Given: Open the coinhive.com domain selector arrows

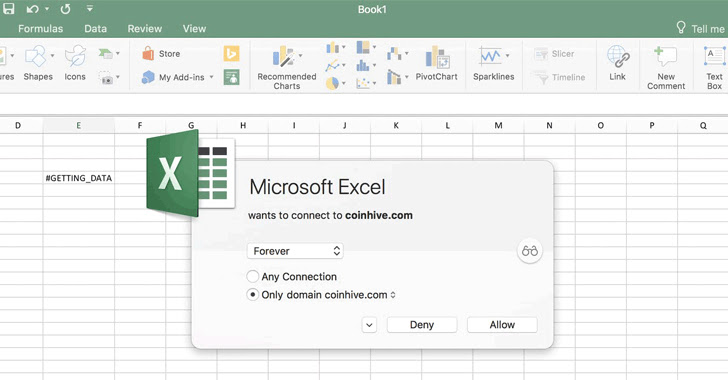Looking at the screenshot, I should (x=393, y=295).
